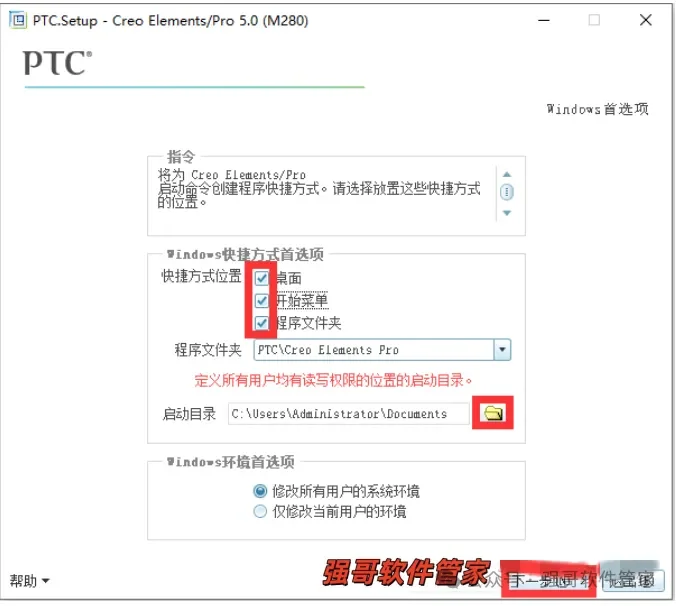Image resolution: width=676 pixels, height=606 pixels.
Task: Toggle the 桌面 shortcut checkbox
Action: [262, 278]
